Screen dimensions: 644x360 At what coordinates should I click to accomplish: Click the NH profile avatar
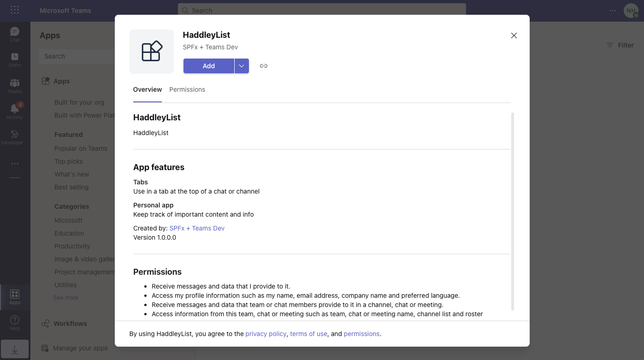631,11
